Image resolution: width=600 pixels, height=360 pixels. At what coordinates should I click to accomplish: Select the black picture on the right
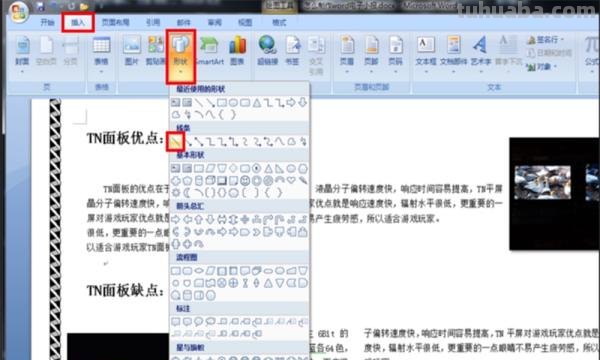(554, 194)
